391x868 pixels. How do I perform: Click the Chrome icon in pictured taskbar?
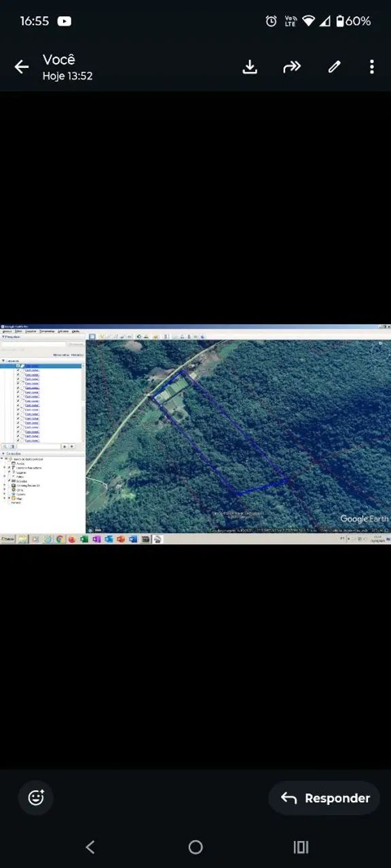[60, 539]
